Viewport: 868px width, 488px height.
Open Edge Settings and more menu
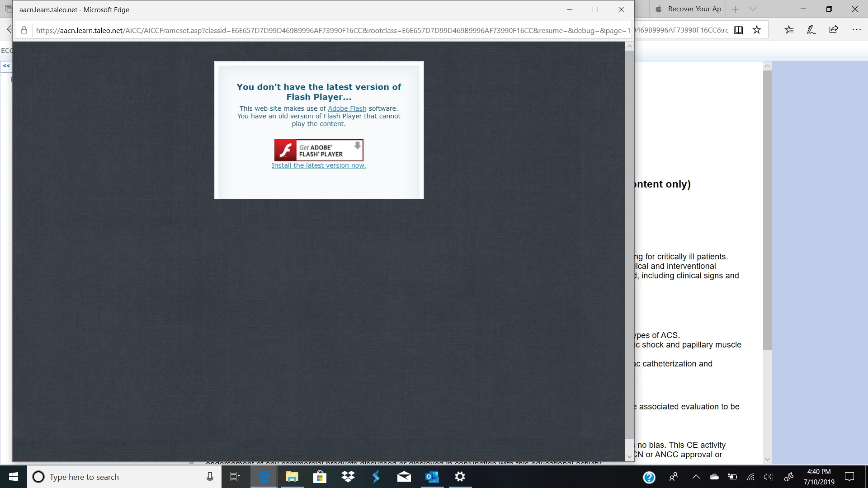[856, 30]
